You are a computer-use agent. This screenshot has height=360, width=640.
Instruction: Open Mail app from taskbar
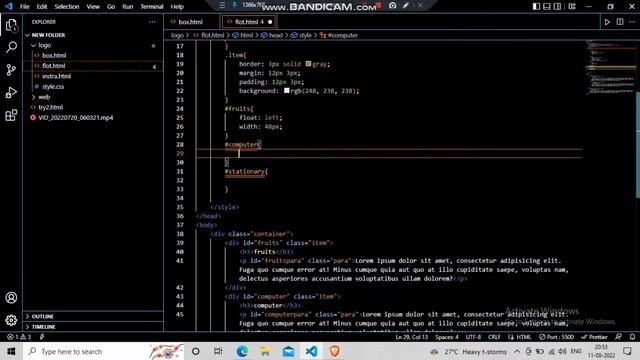(288, 351)
